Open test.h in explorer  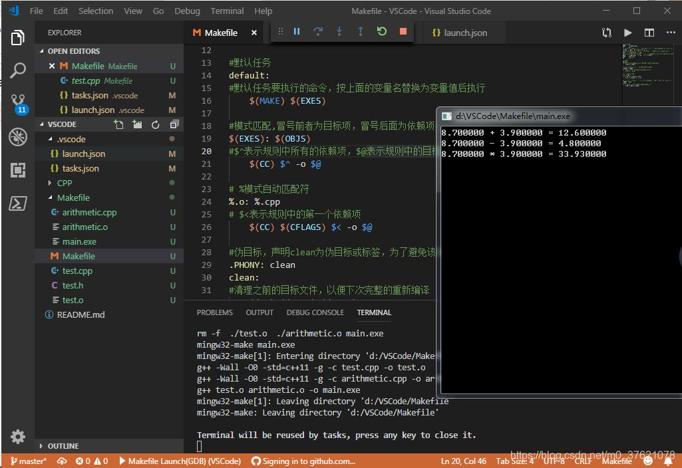pyautogui.click(x=110, y=286)
